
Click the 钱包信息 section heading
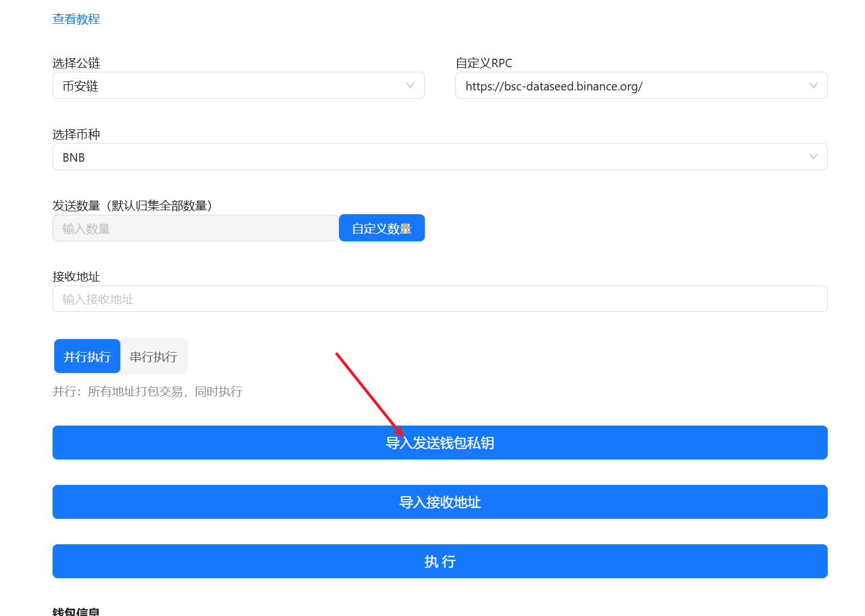click(76, 611)
